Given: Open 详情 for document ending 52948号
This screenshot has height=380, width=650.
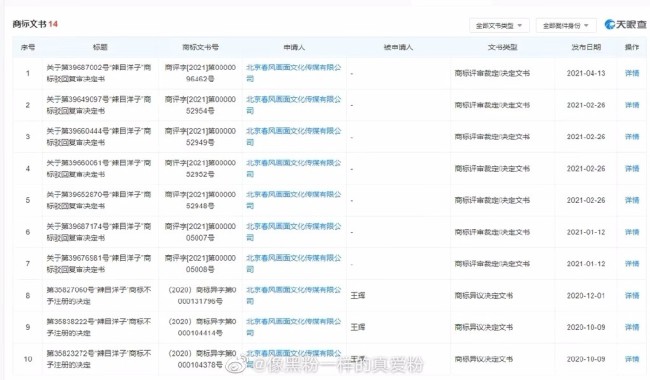Looking at the screenshot, I should click(632, 200).
